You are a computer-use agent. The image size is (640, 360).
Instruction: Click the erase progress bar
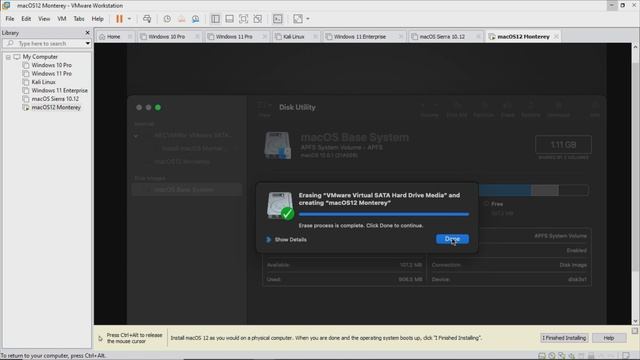tap(384, 214)
